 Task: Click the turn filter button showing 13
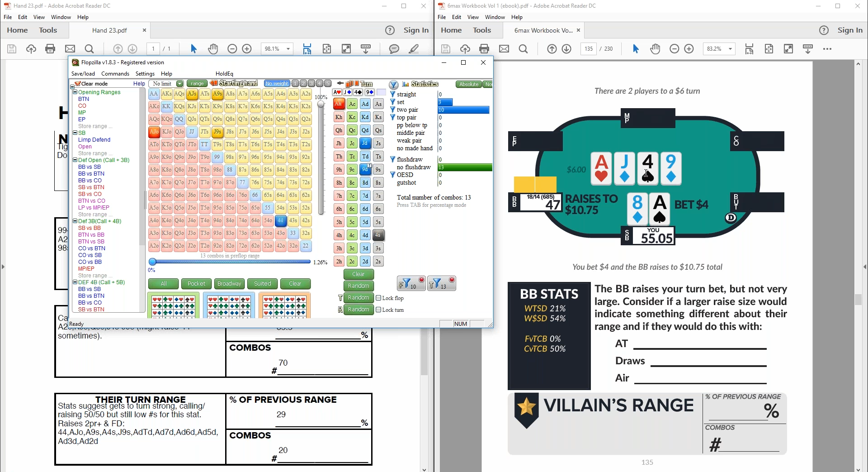[x=442, y=284]
